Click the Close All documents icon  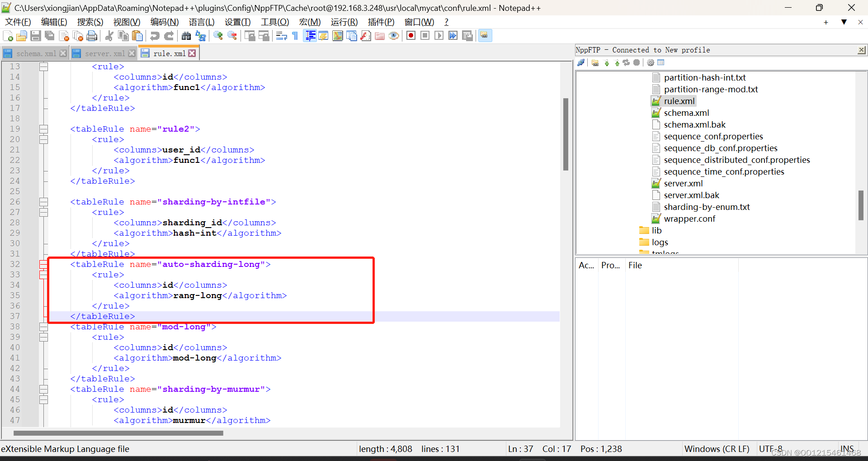(x=78, y=36)
